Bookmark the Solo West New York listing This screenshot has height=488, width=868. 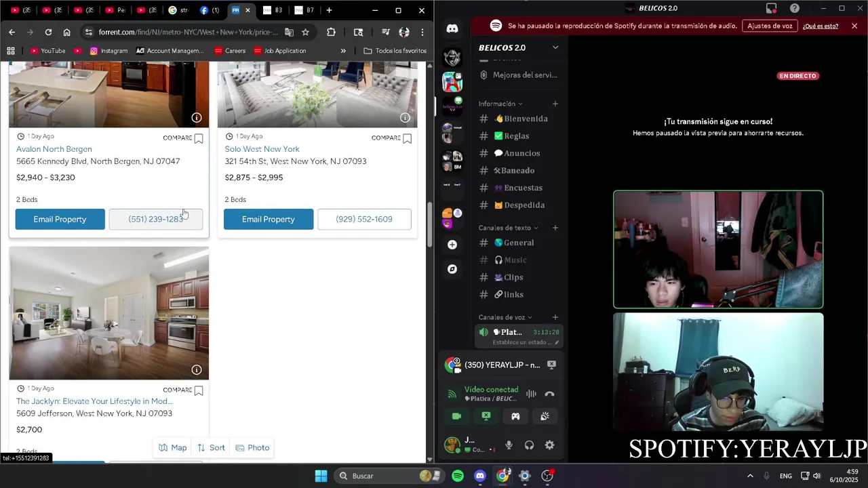(407, 139)
